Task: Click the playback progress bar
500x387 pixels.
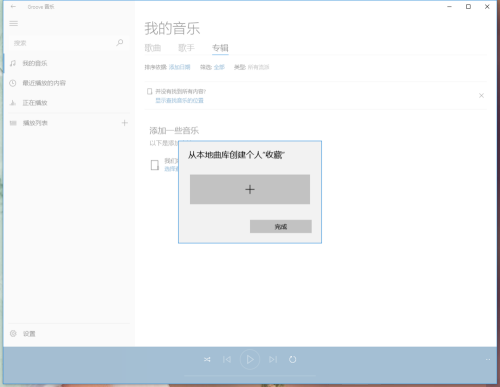Action: point(250,376)
